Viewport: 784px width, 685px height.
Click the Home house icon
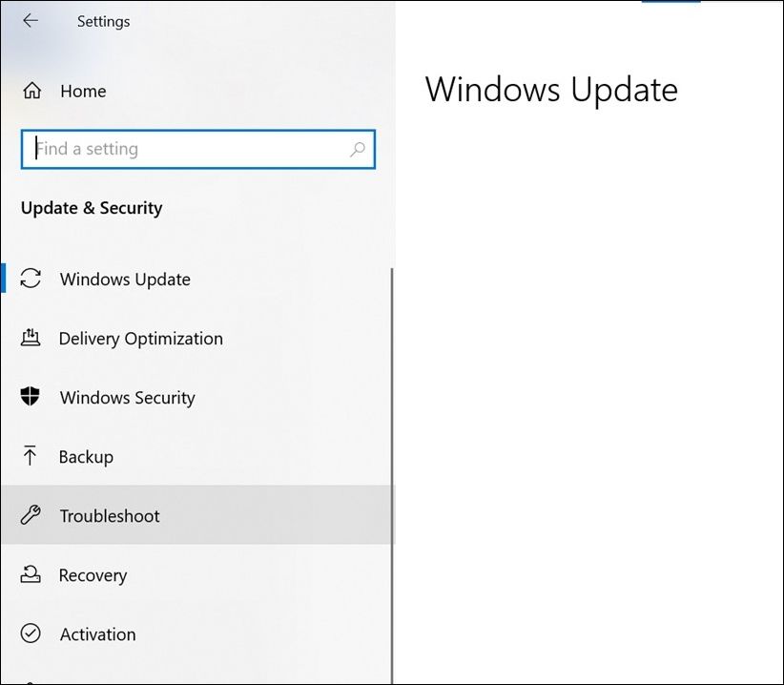[32, 92]
